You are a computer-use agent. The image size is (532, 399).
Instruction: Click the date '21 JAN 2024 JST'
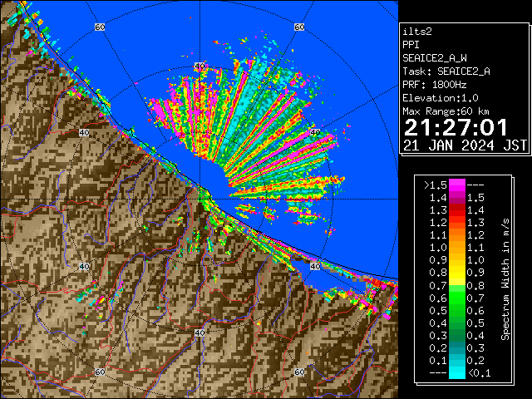coord(465,145)
